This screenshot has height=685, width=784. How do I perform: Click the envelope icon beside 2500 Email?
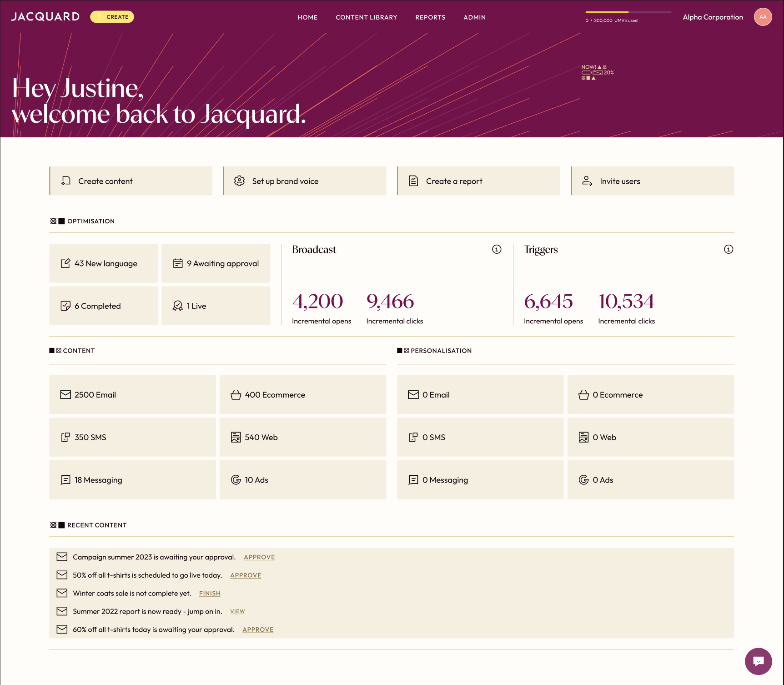(65, 395)
